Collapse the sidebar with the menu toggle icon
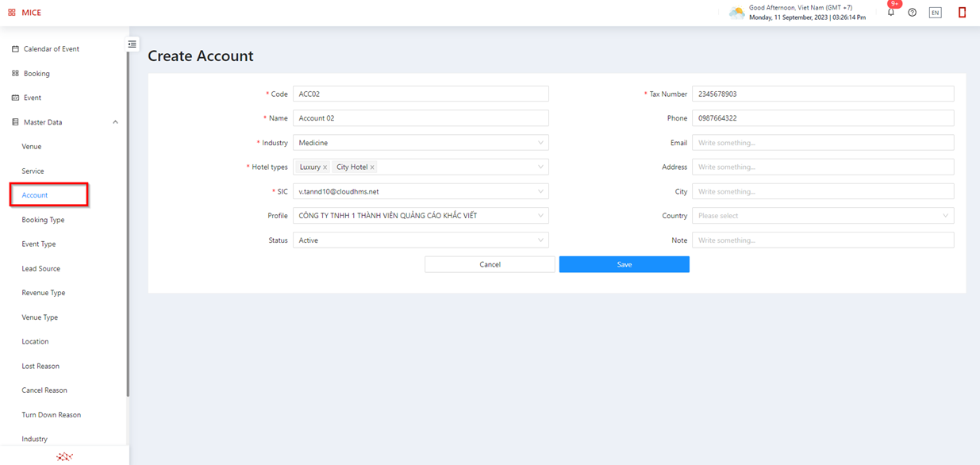Screen dimensions: 980x465 133,44
